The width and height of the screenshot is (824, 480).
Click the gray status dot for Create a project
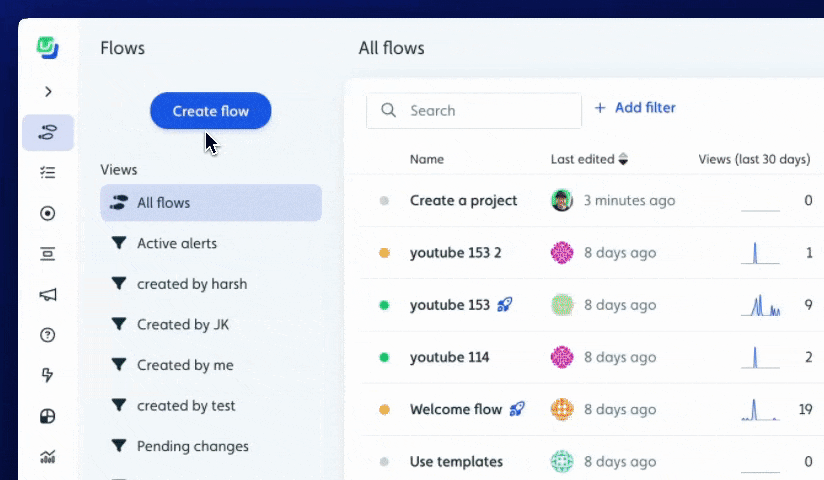(384, 200)
